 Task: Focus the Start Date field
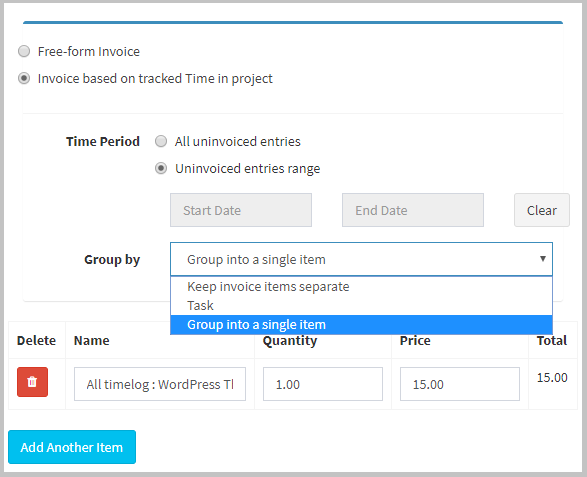tap(241, 210)
